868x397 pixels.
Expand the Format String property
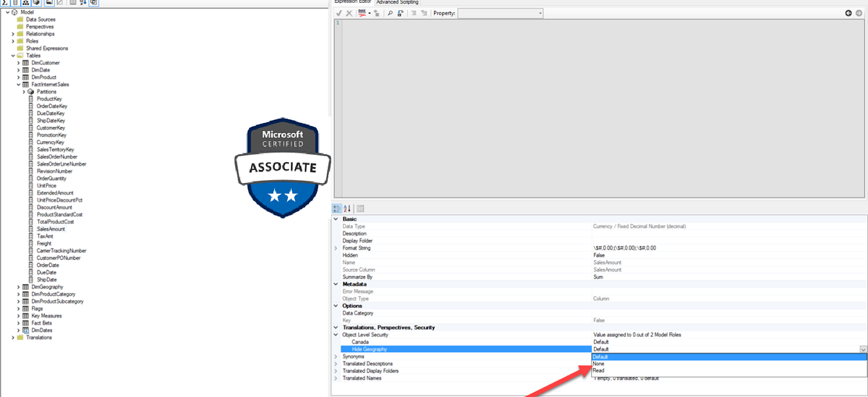pyautogui.click(x=336, y=248)
